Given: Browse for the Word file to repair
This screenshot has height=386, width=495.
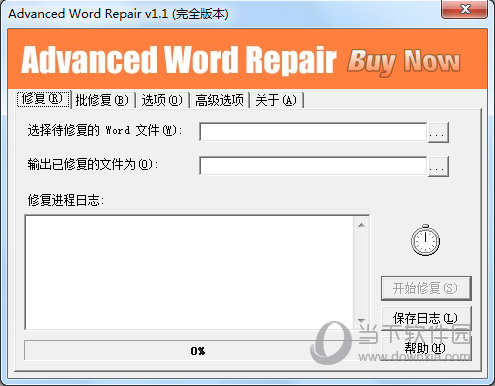Looking at the screenshot, I should pyautogui.click(x=438, y=132).
